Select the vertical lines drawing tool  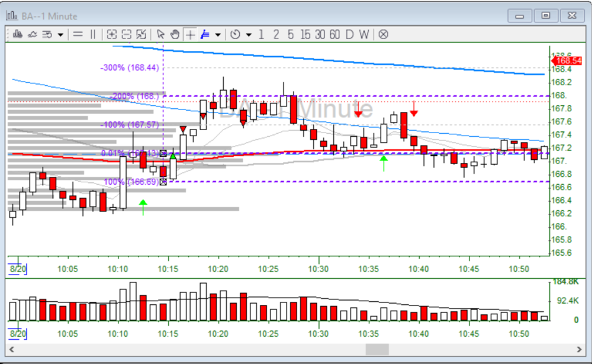click(x=92, y=34)
